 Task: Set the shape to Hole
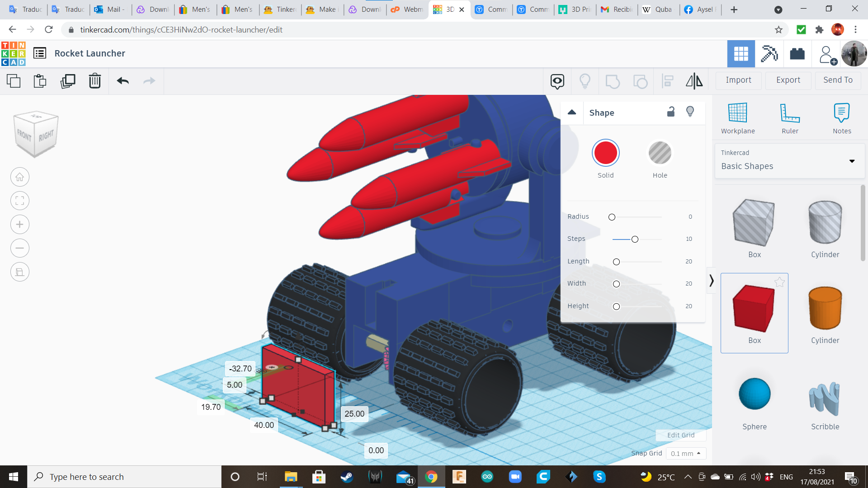660,153
